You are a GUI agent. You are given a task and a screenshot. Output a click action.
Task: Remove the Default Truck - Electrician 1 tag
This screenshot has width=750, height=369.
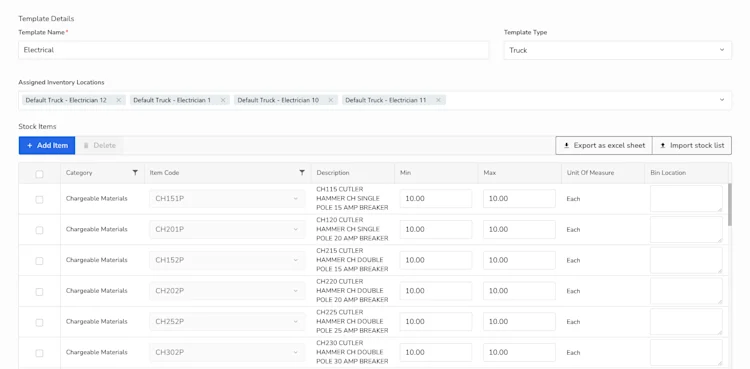point(222,101)
